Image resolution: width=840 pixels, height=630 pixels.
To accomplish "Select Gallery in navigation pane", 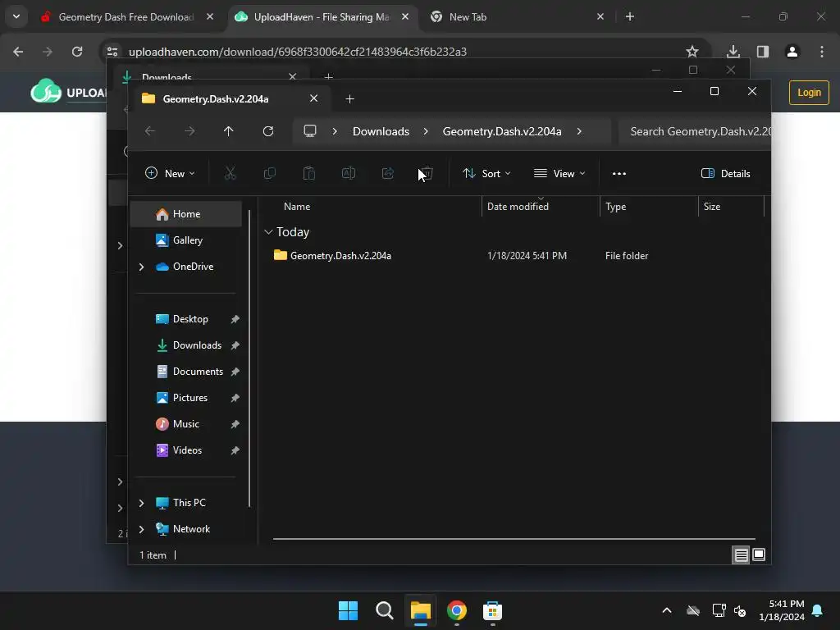I will (186, 240).
